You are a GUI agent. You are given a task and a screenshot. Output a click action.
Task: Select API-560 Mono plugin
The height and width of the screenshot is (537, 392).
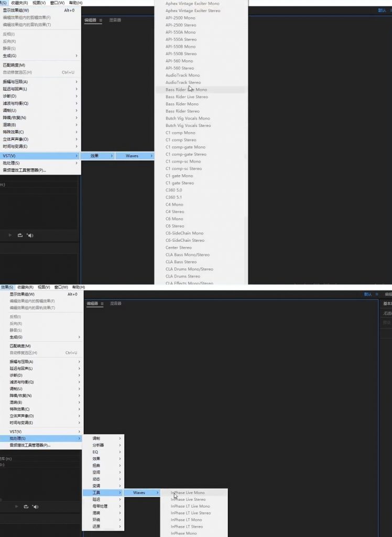pos(179,61)
